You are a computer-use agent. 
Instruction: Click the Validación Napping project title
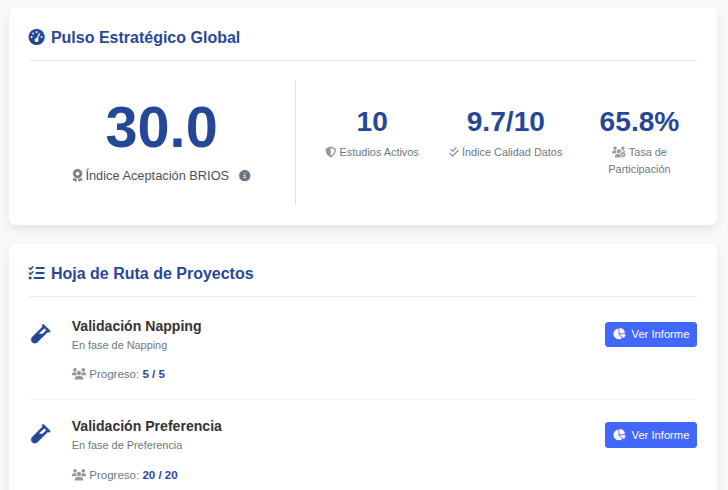[136, 326]
